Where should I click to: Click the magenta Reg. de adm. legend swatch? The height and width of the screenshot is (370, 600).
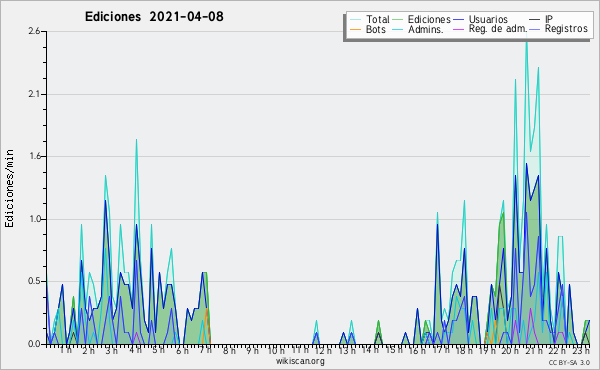(458, 29)
